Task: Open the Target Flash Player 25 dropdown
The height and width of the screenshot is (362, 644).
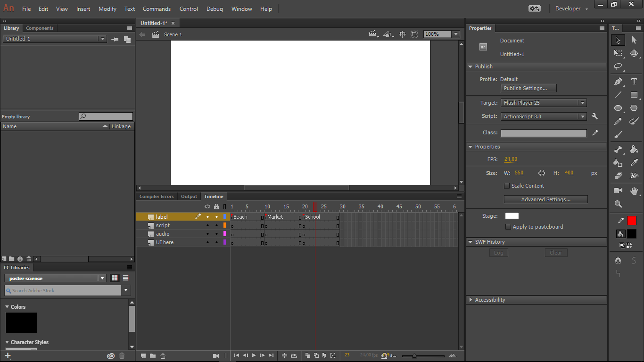Action: [544, 103]
